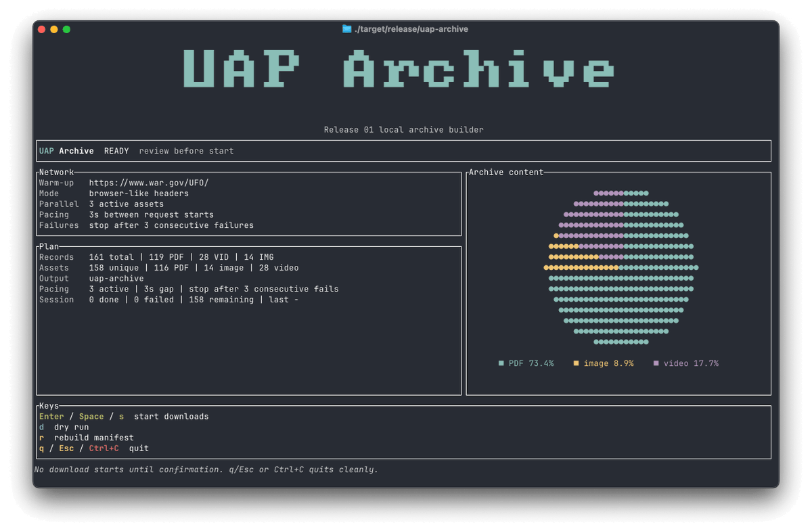Click 'start downloads' label

tap(171, 417)
